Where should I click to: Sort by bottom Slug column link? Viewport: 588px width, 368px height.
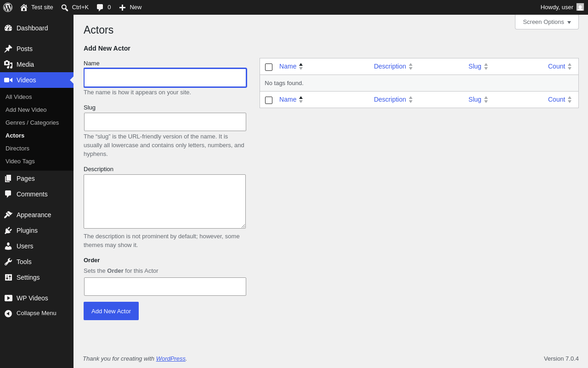[475, 99]
